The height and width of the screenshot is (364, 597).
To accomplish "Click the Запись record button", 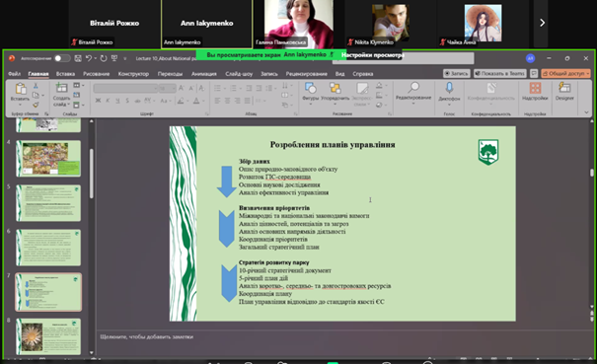I will pyautogui.click(x=456, y=73).
